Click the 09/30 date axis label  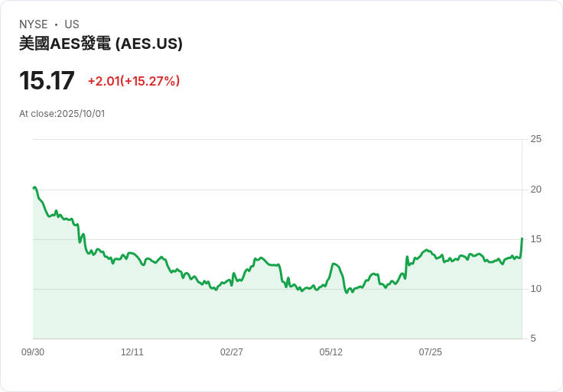pos(33,352)
